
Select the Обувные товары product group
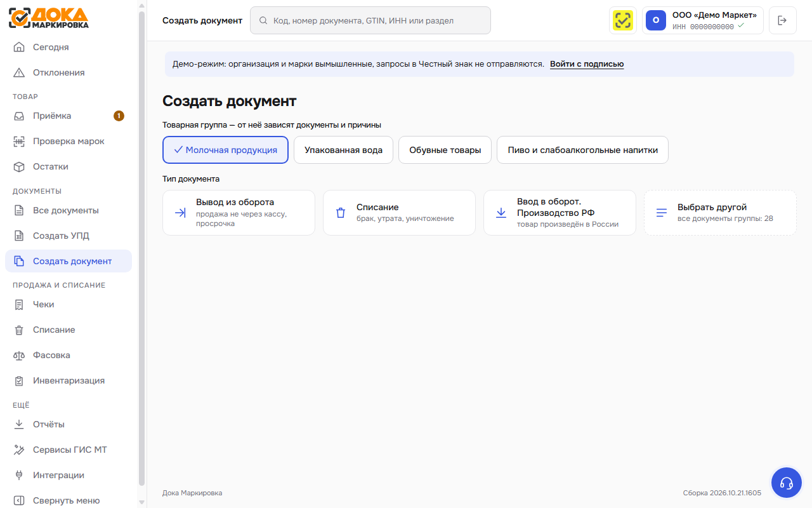click(445, 150)
